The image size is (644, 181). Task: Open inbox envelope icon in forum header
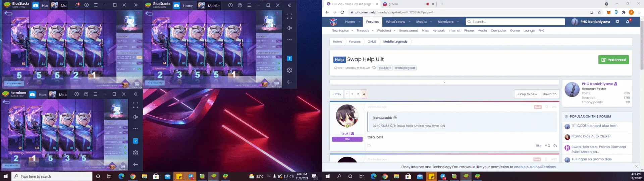pos(617,22)
